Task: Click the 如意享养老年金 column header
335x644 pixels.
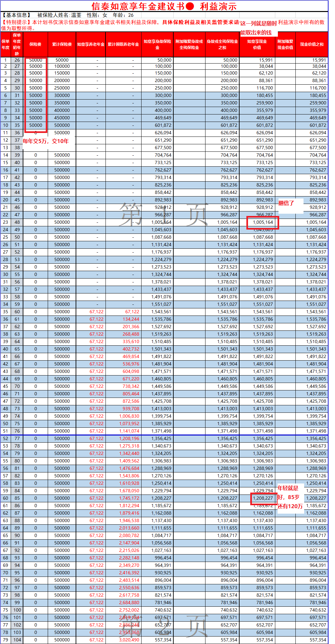Action: click(x=91, y=44)
